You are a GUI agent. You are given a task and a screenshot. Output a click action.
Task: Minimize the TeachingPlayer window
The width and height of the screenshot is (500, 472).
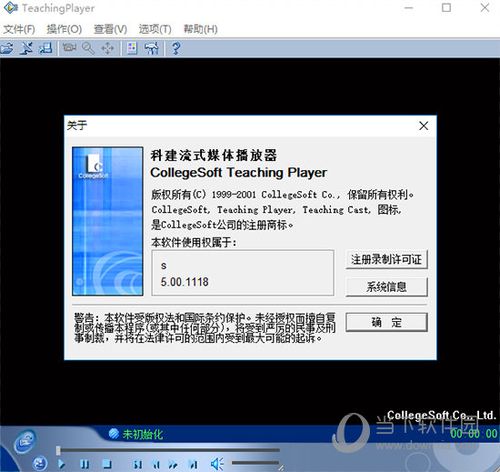409,8
